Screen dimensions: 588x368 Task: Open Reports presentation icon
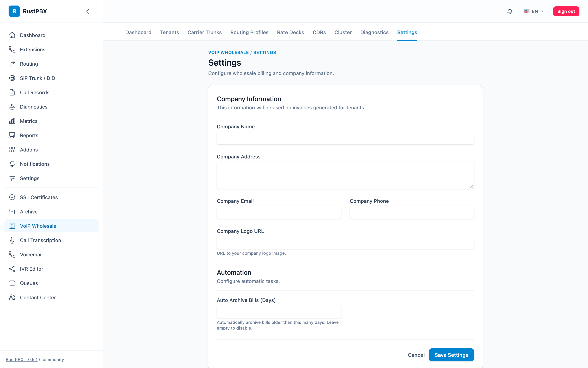pyautogui.click(x=12, y=135)
